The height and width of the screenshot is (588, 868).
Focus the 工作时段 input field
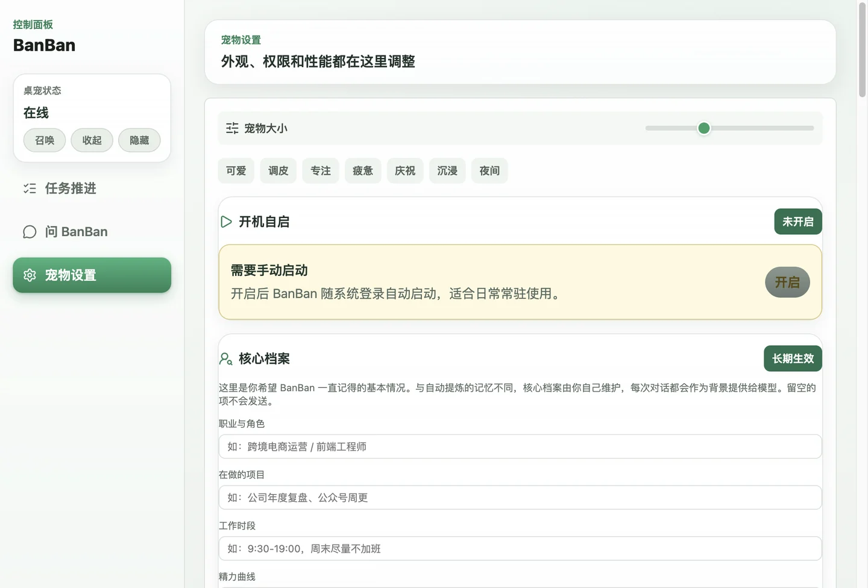coord(520,549)
